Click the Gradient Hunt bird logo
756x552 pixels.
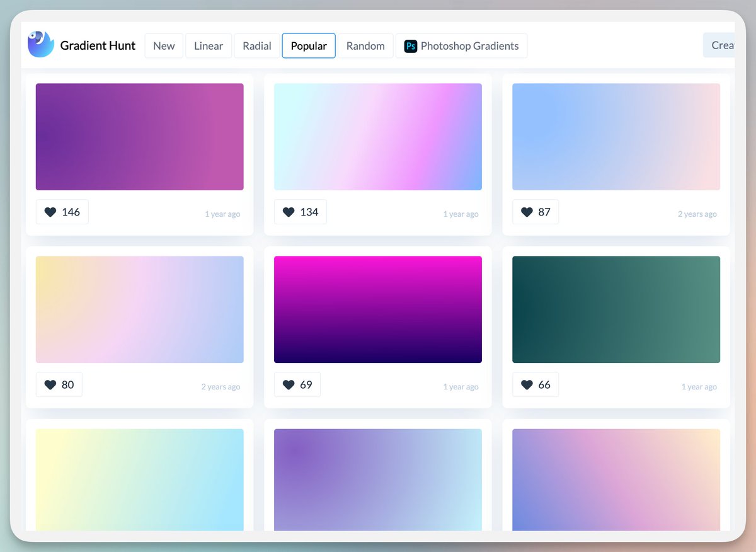tap(41, 45)
